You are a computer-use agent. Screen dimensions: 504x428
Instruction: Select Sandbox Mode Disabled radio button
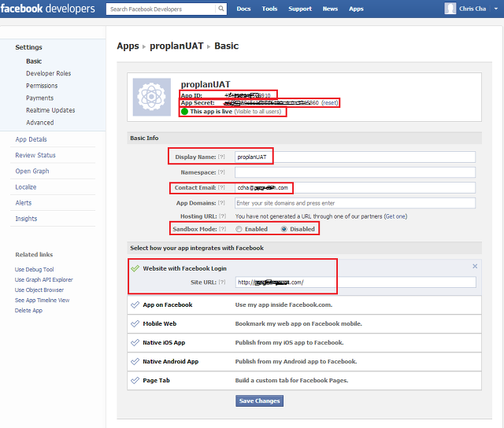[x=284, y=229]
